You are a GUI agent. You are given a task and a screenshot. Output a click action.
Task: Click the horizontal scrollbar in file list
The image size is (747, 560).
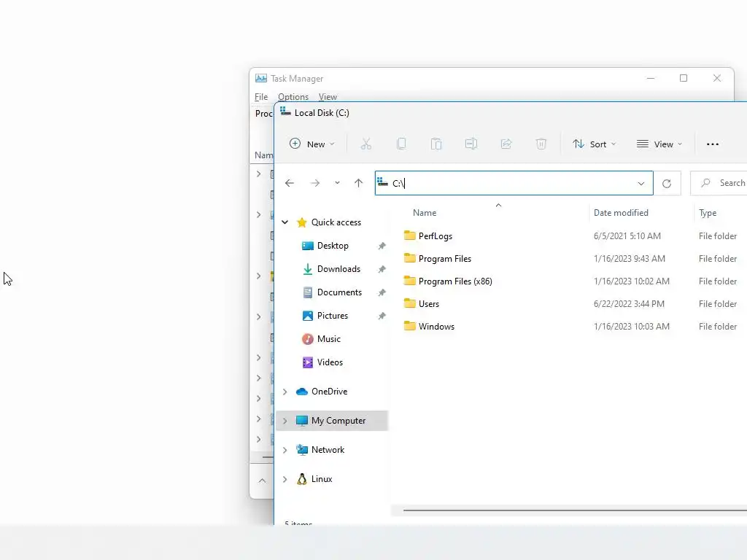point(575,510)
